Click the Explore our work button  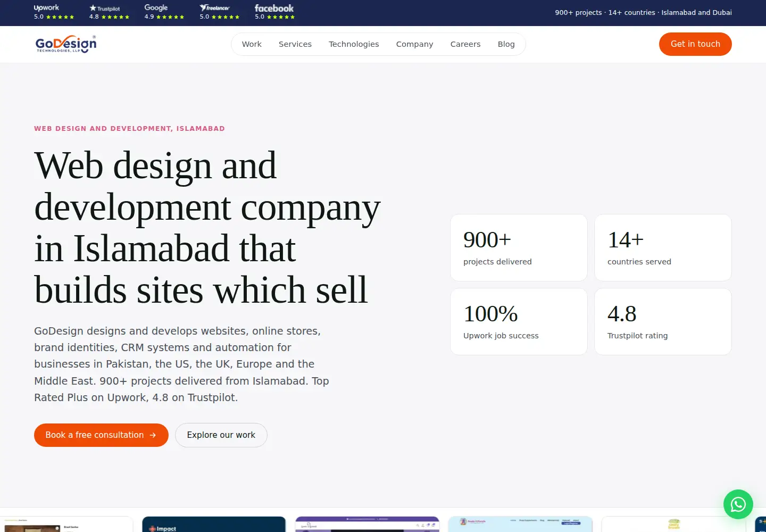coord(221,435)
